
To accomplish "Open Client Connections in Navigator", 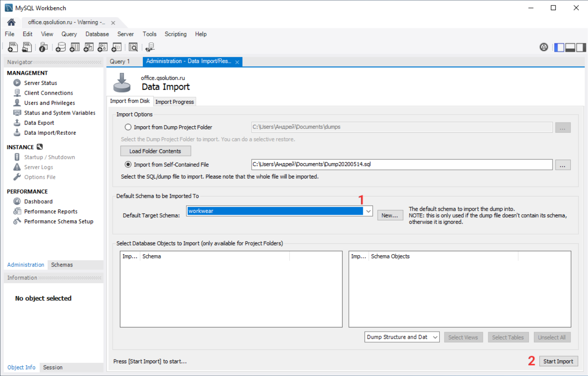I will [x=49, y=93].
